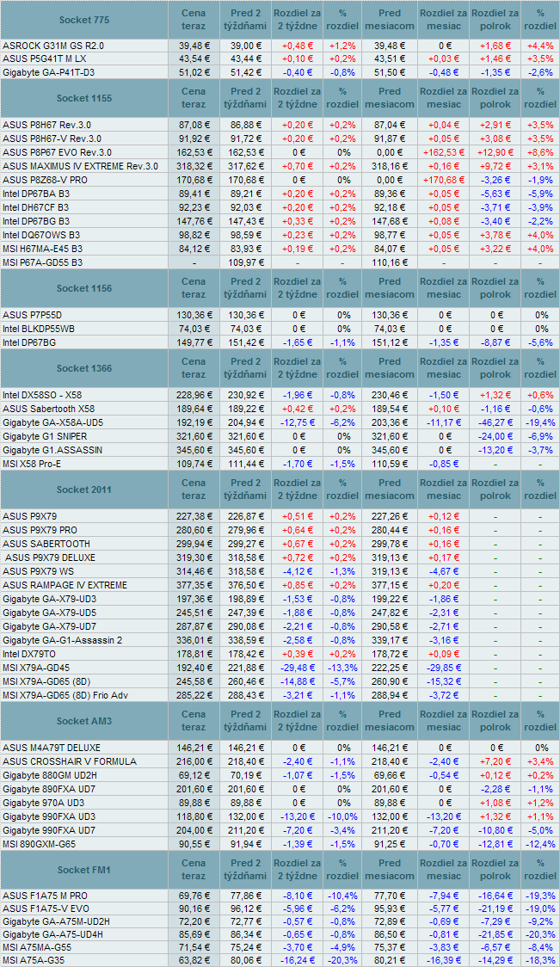Click 'ASUS RAMPAGE IV EXTREME' product name
Viewport: 560px width, 967px height.
[65, 585]
